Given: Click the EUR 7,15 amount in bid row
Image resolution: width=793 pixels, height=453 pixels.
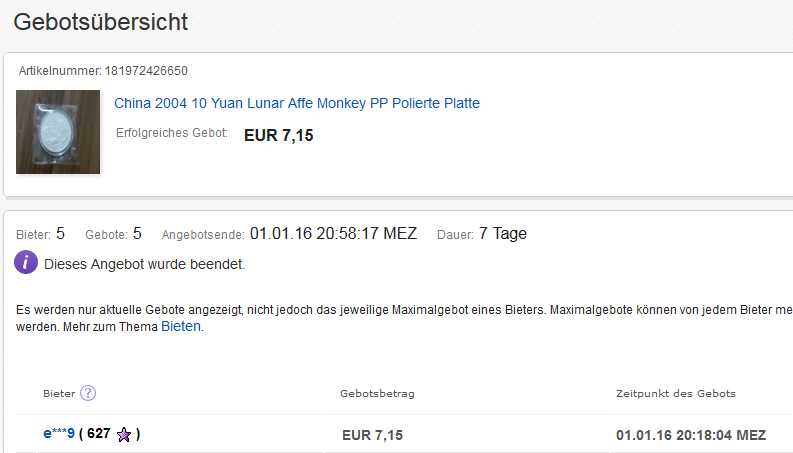Looking at the screenshot, I should click(372, 435).
